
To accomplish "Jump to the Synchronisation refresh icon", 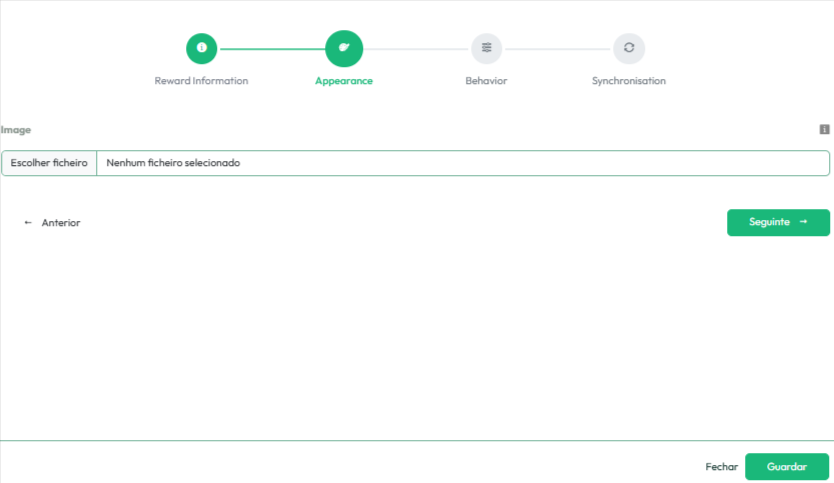I will coord(628,47).
